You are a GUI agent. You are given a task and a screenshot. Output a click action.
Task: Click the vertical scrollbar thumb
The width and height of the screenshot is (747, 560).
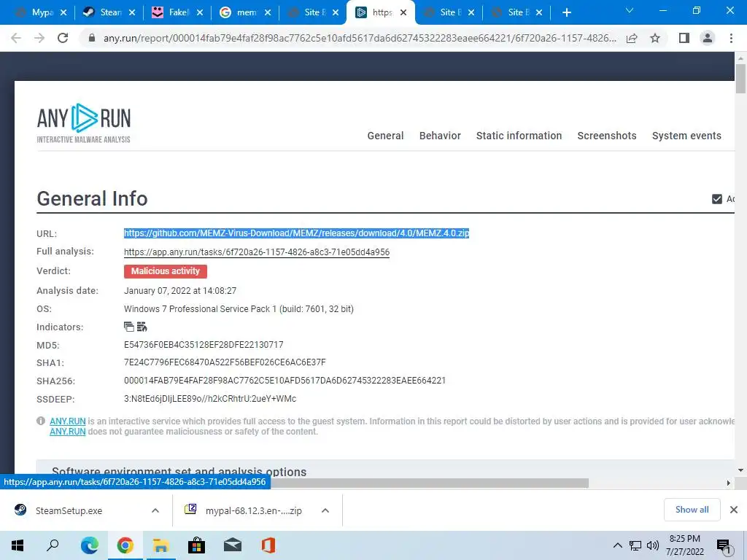point(740,79)
